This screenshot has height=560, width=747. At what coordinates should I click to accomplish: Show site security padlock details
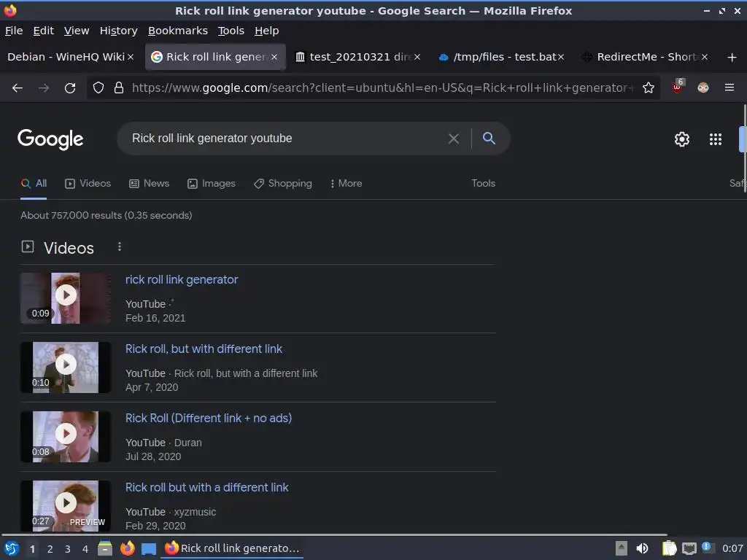(x=119, y=87)
